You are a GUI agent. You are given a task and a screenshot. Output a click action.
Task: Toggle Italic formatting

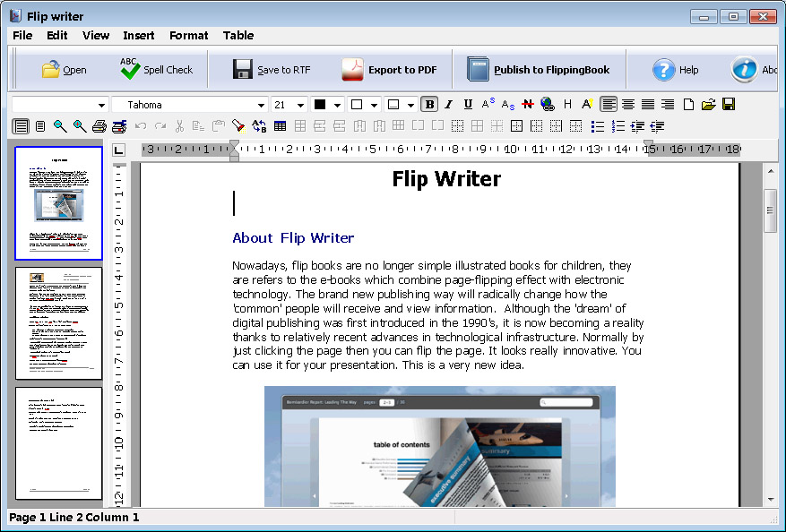click(x=449, y=104)
